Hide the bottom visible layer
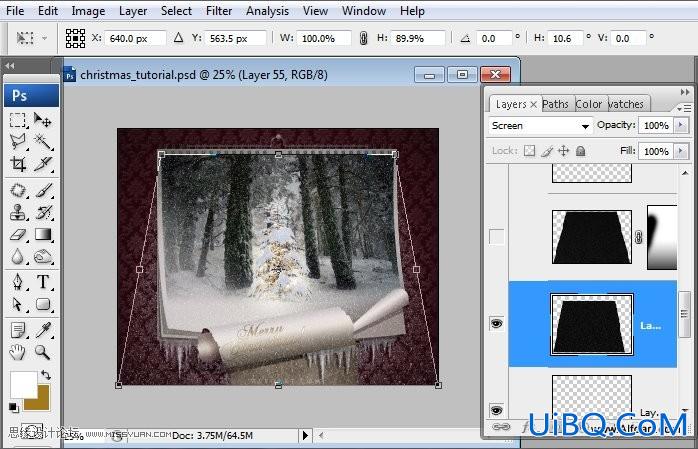This screenshot has width=698, height=449. [496, 409]
